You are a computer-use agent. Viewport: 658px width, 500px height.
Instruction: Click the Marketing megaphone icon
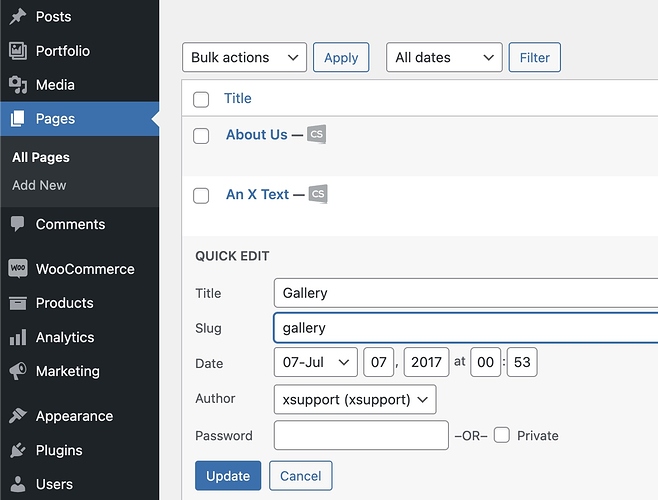[x=17, y=371]
